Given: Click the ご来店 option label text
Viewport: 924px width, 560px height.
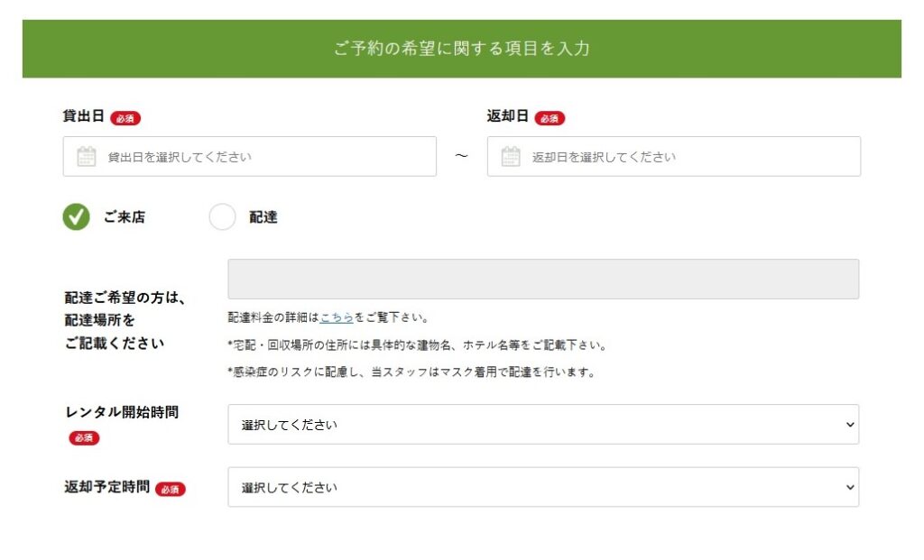Looking at the screenshot, I should click(124, 217).
